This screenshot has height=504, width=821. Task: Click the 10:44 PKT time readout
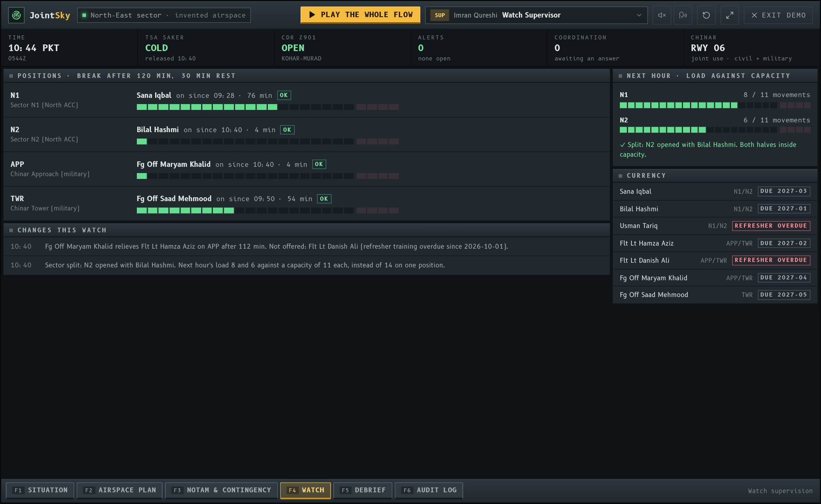34,48
